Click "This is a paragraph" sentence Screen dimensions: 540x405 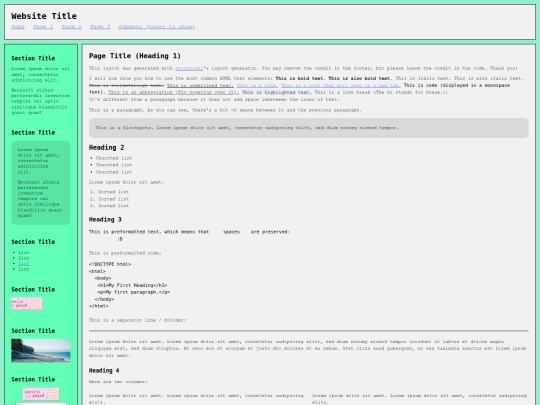click(225, 110)
